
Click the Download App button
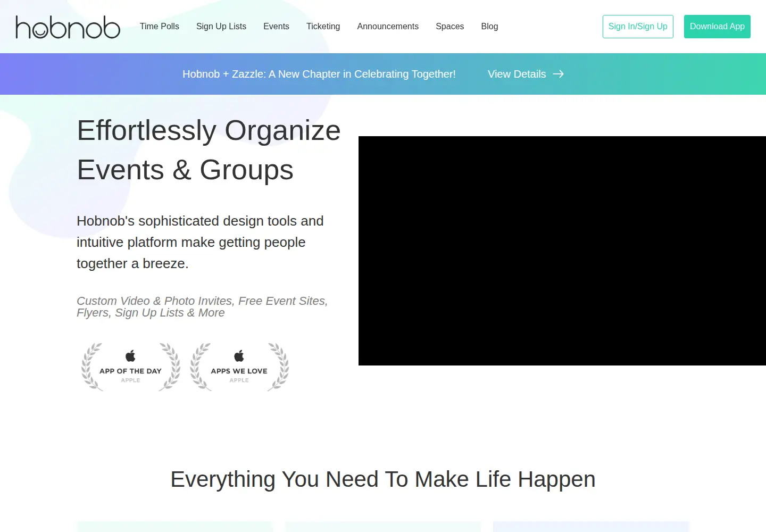(717, 27)
